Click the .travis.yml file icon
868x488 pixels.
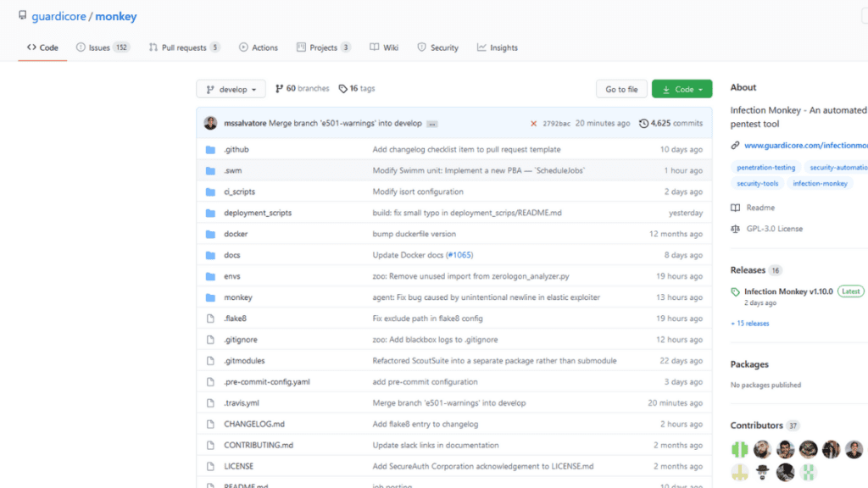click(x=210, y=403)
